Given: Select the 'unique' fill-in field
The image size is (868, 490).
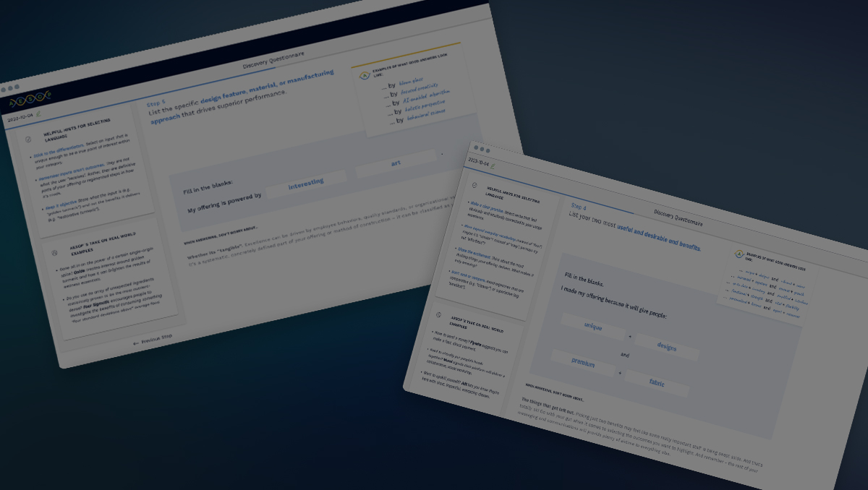Looking at the screenshot, I should tap(593, 326).
